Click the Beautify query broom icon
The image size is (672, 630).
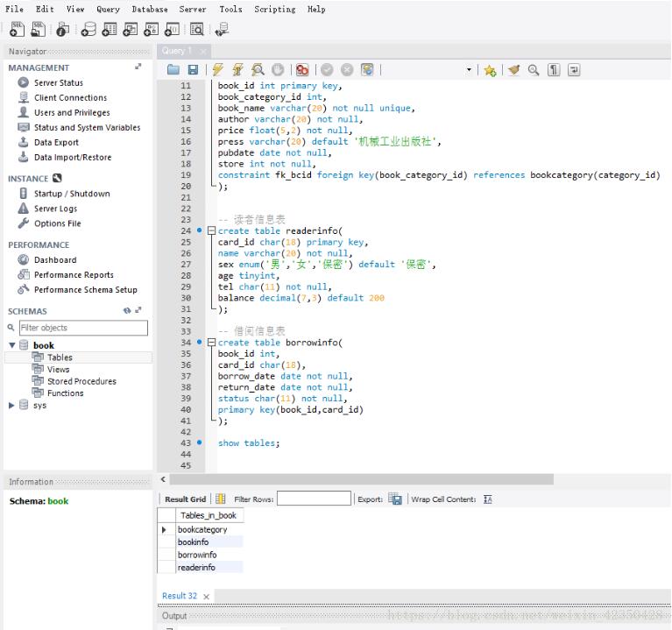pos(513,70)
